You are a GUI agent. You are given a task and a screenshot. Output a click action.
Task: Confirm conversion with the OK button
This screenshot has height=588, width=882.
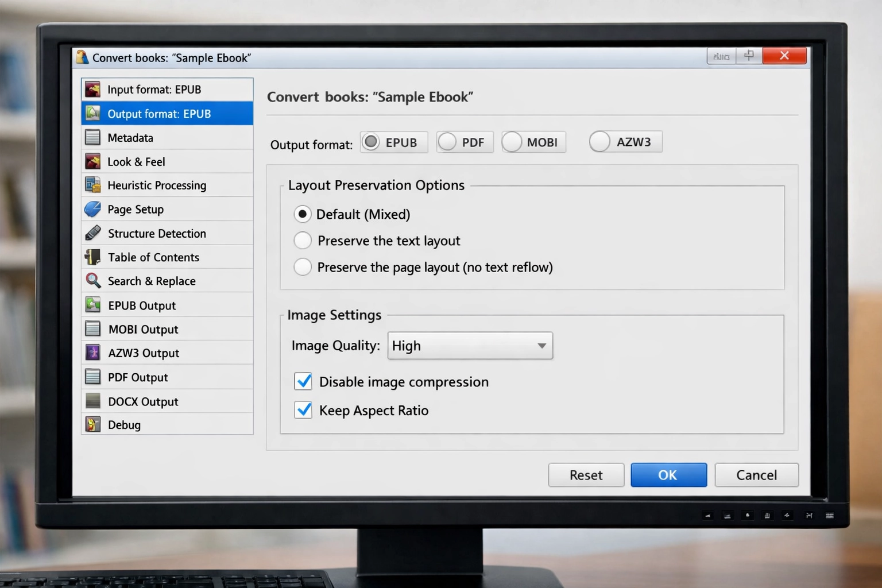pyautogui.click(x=669, y=475)
